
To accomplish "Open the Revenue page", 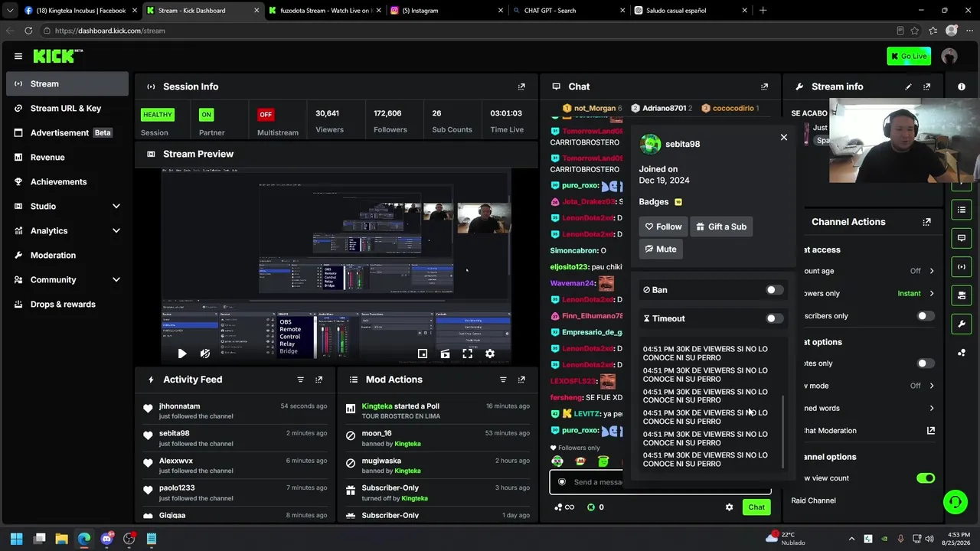I will coord(67,158).
